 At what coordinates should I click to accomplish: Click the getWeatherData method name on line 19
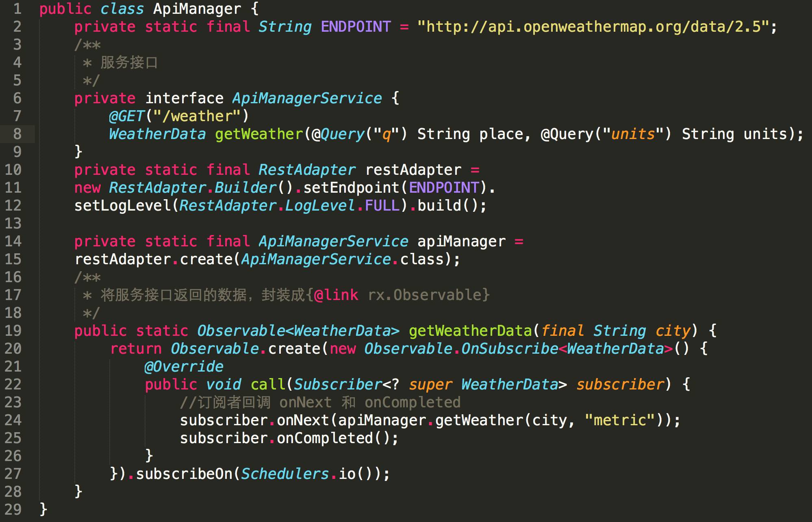[470, 331]
